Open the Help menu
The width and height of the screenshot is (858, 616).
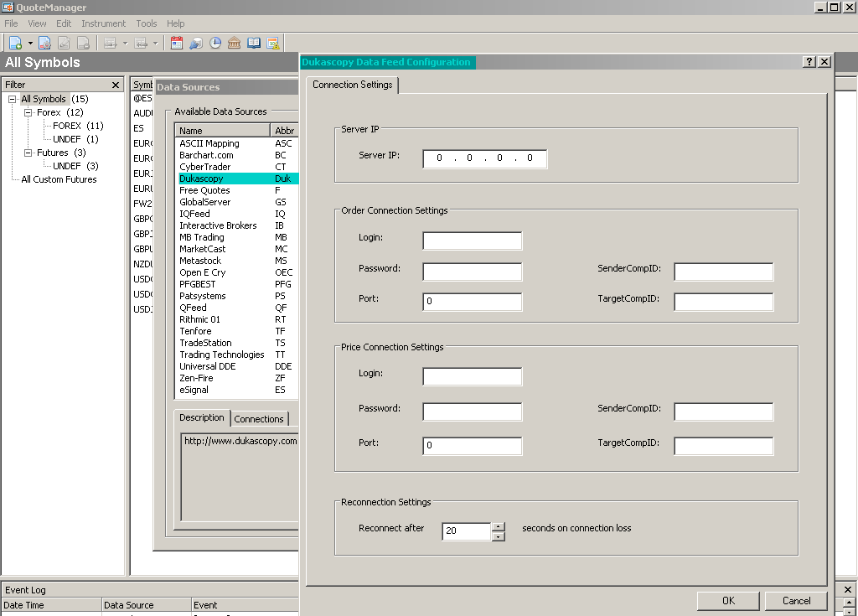tap(176, 23)
